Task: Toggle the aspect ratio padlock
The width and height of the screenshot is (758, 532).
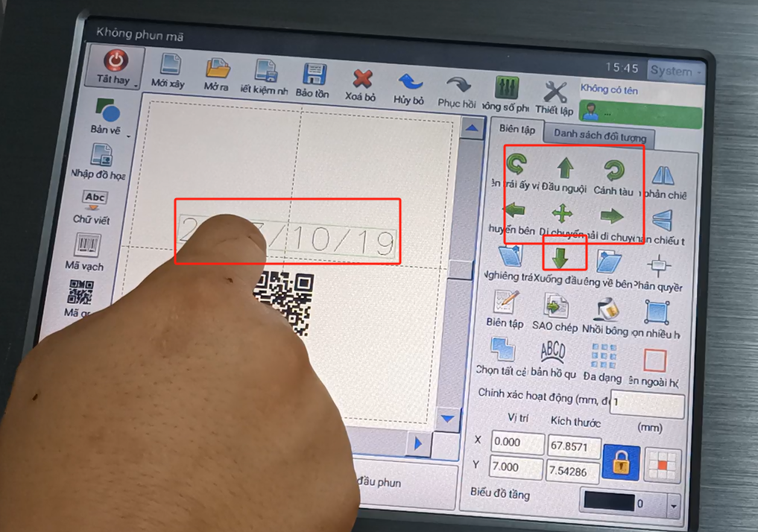Action: click(x=621, y=462)
